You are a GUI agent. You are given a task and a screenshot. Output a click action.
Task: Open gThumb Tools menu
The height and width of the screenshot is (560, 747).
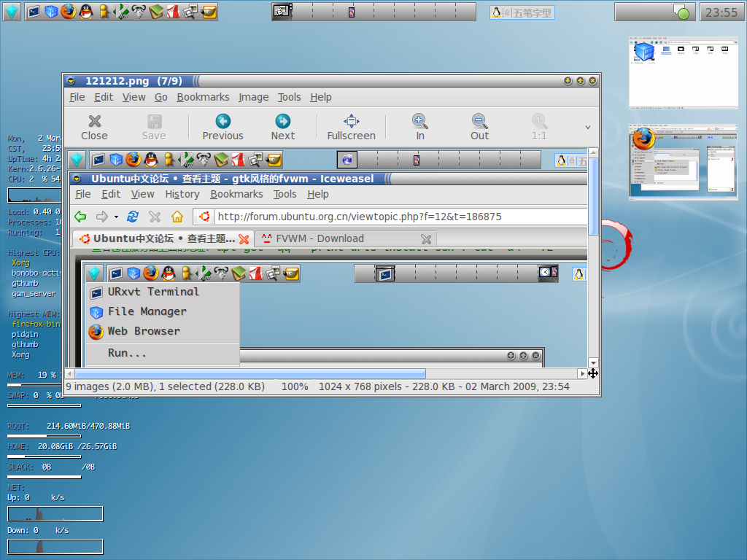click(289, 97)
